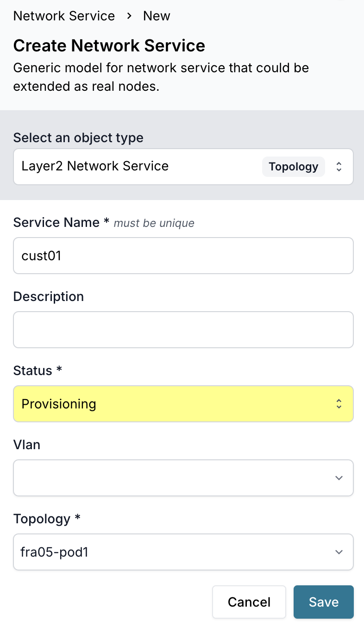Click the New breadcrumb entry
364x627 pixels.
(156, 16)
